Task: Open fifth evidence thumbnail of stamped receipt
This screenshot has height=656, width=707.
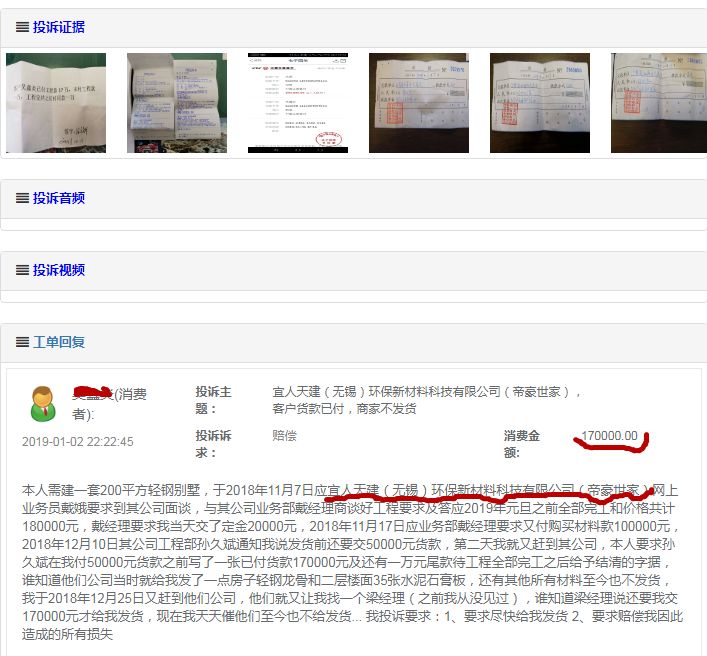Action: click(540, 103)
